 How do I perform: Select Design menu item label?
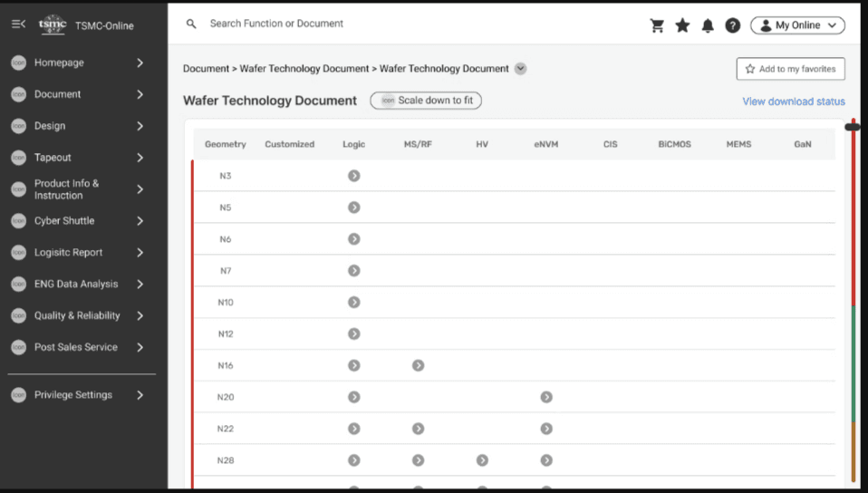(x=50, y=126)
